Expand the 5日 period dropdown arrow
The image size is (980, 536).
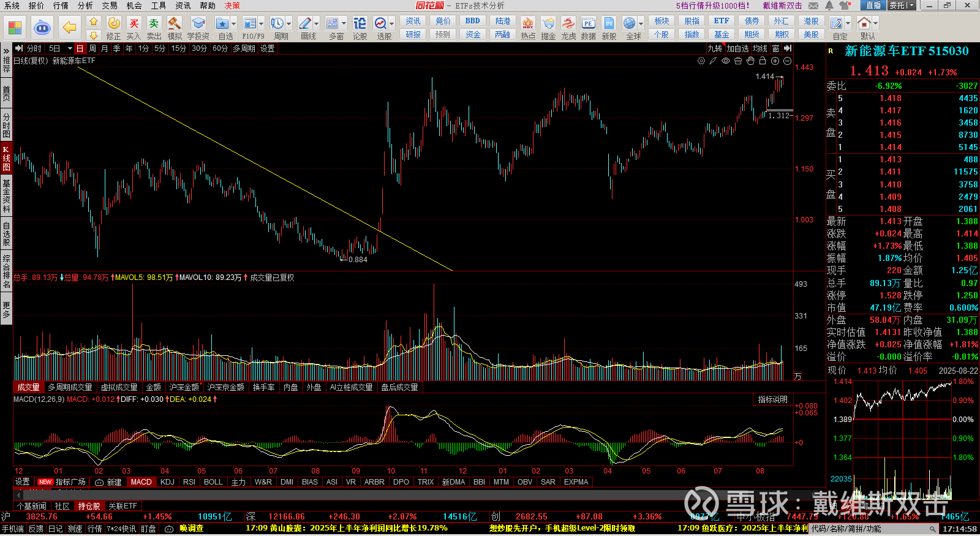coord(70,48)
